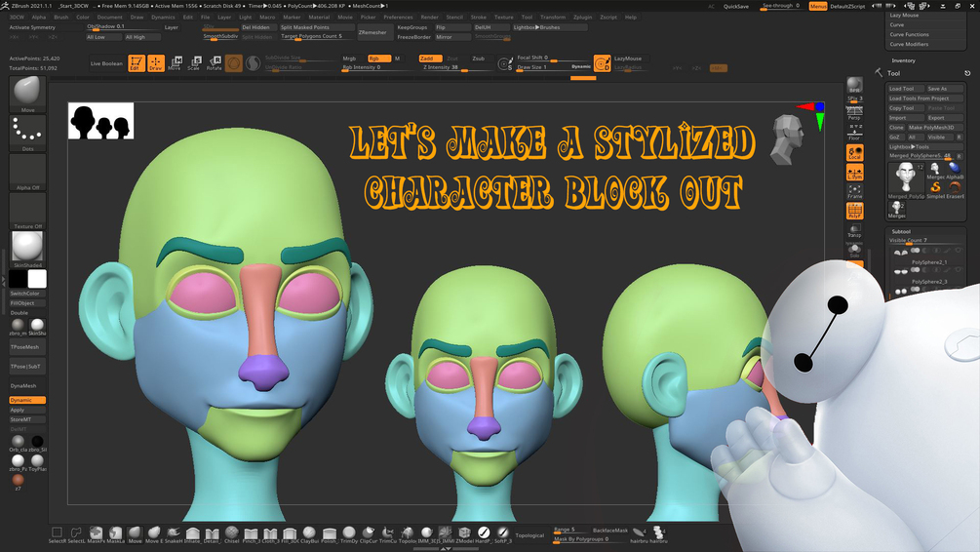Click the Local symmetry icon on the right shelf
Image resolution: width=980 pixels, height=552 pixels.
(x=854, y=152)
